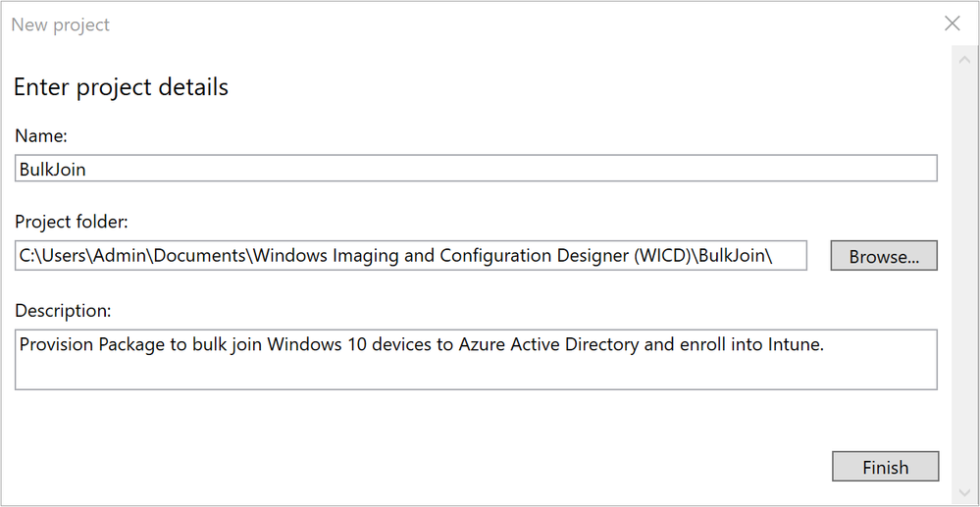Screen dimensions: 980x507
Task: Click the word 'Intune' in description
Action: 796,345
